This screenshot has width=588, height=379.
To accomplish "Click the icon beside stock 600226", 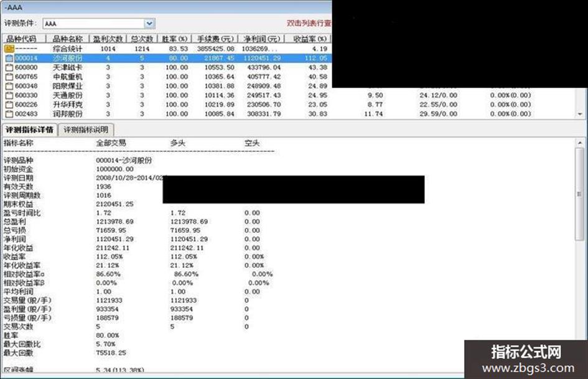I will pyautogui.click(x=9, y=105).
